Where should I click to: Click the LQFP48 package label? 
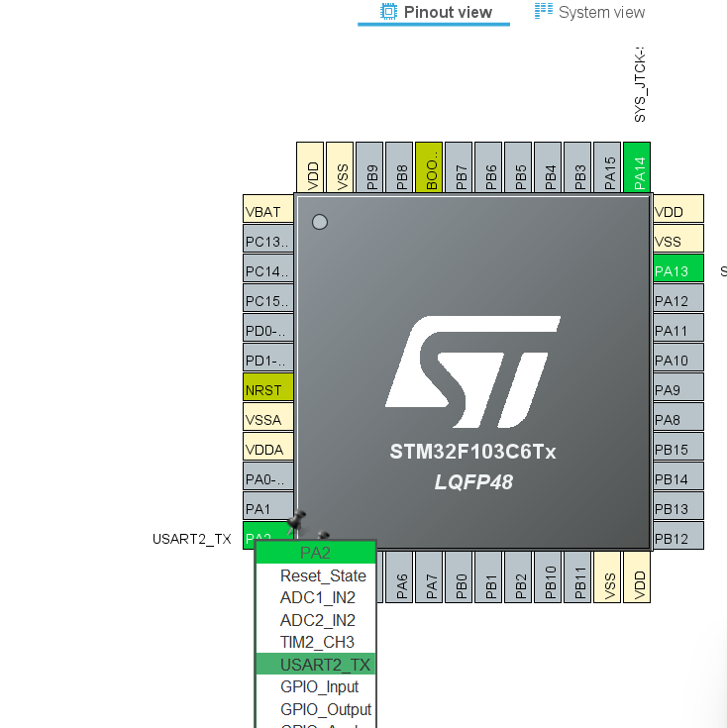(473, 482)
